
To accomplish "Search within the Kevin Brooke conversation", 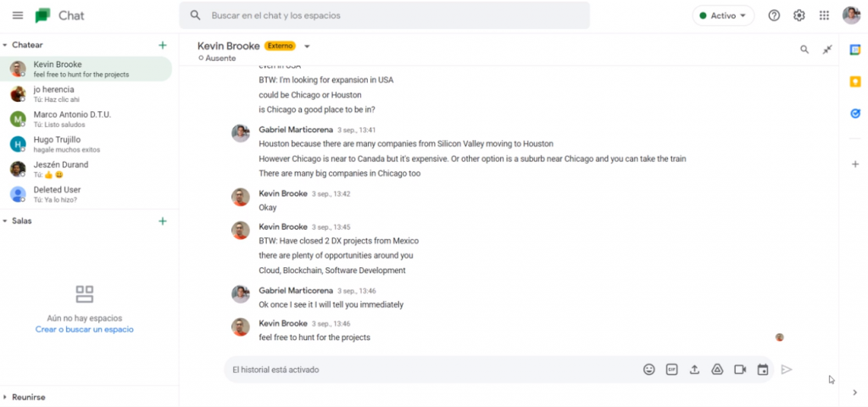I will pos(804,50).
